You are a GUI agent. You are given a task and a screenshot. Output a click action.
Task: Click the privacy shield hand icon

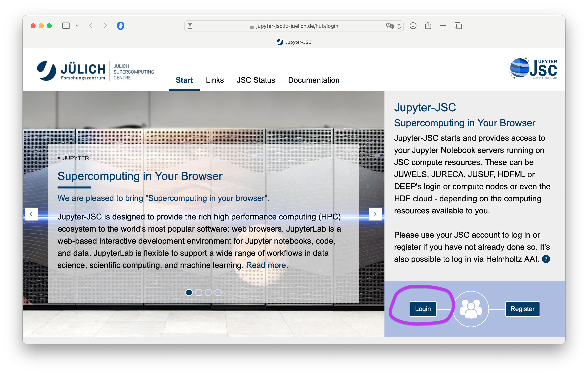point(120,26)
